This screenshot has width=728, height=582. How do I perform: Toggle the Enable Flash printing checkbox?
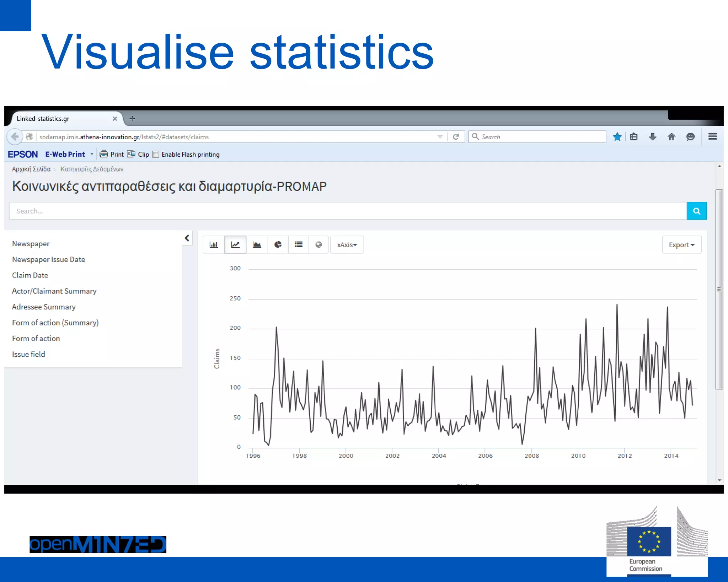pyautogui.click(x=156, y=154)
